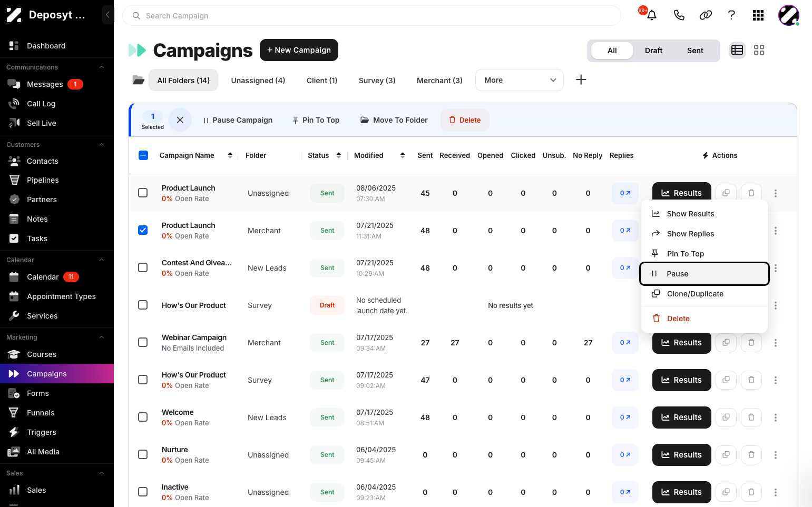Click the bulk Delete button
This screenshot has height=507, width=812.
click(465, 120)
